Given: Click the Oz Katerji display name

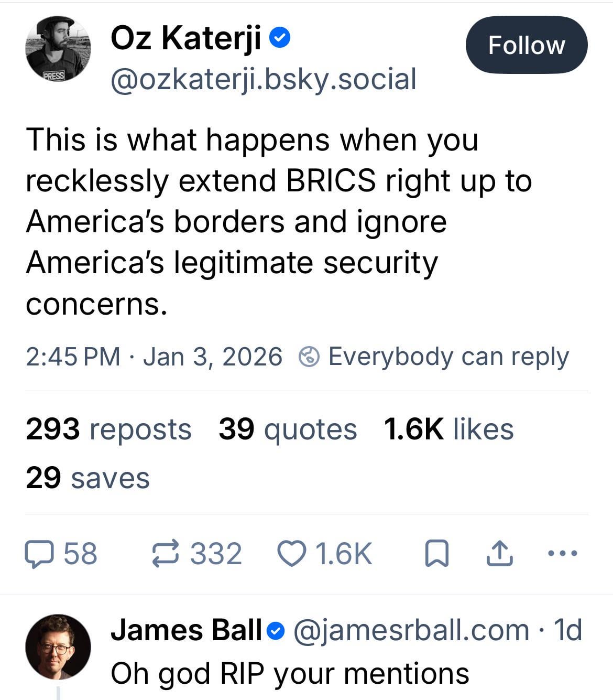Looking at the screenshot, I should tap(186, 38).
